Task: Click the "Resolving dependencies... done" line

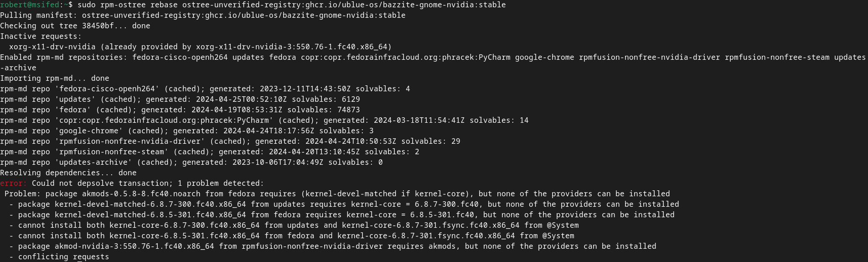Action: tap(68, 173)
